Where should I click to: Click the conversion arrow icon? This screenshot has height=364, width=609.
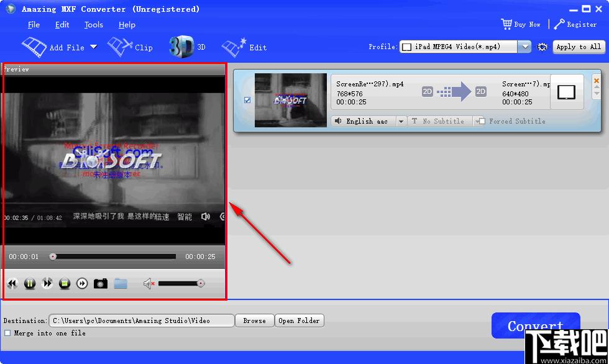pos(454,91)
